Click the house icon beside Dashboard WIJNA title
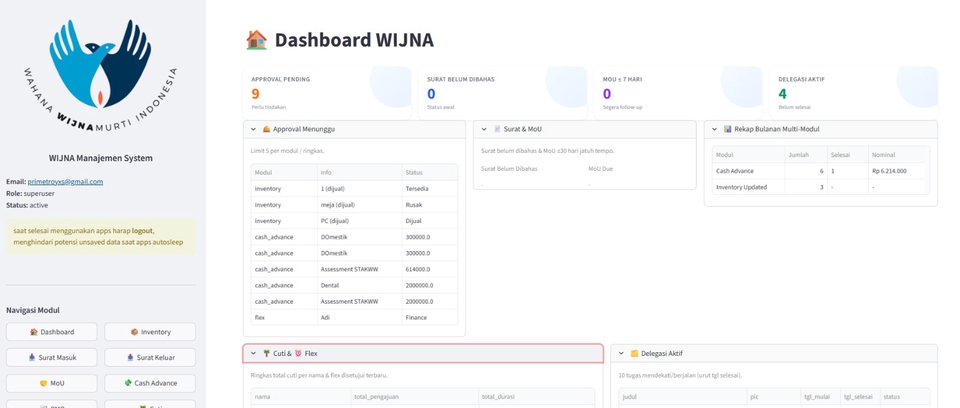Viewport: 960px width, 408px height. point(256,40)
